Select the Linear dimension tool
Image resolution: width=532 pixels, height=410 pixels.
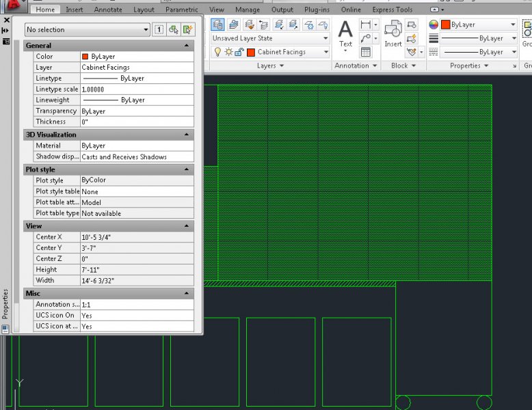(365, 25)
